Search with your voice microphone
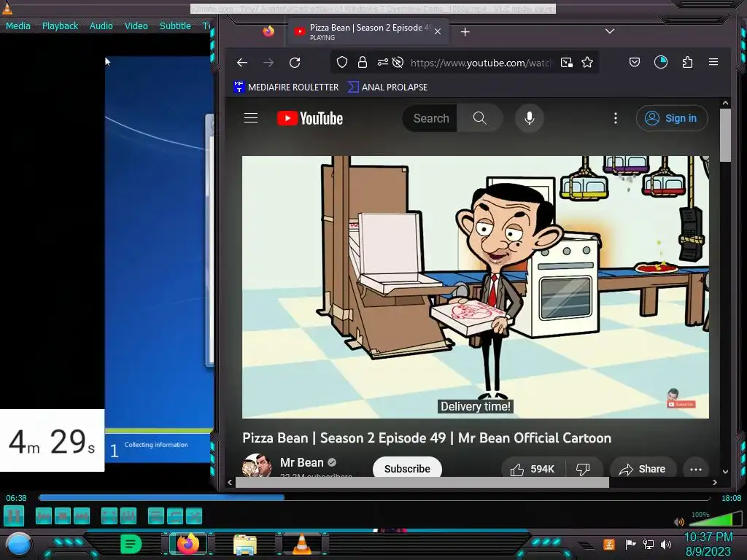The width and height of the screenshot is (747, 560). (530, 118)
